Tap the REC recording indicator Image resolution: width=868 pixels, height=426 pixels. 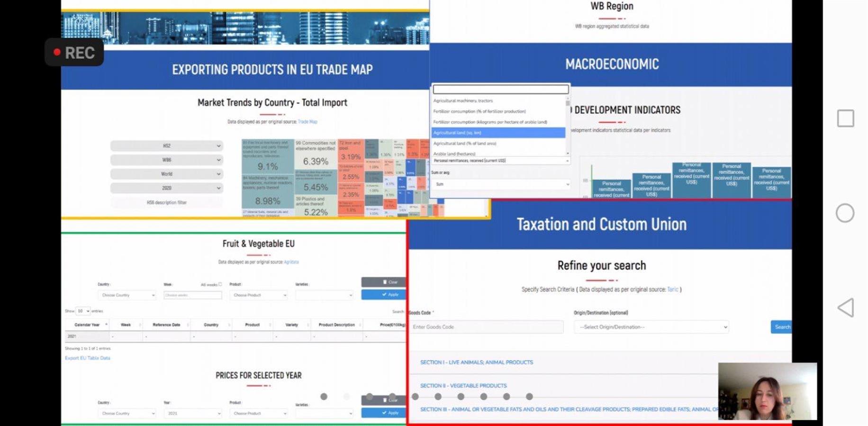74,53
